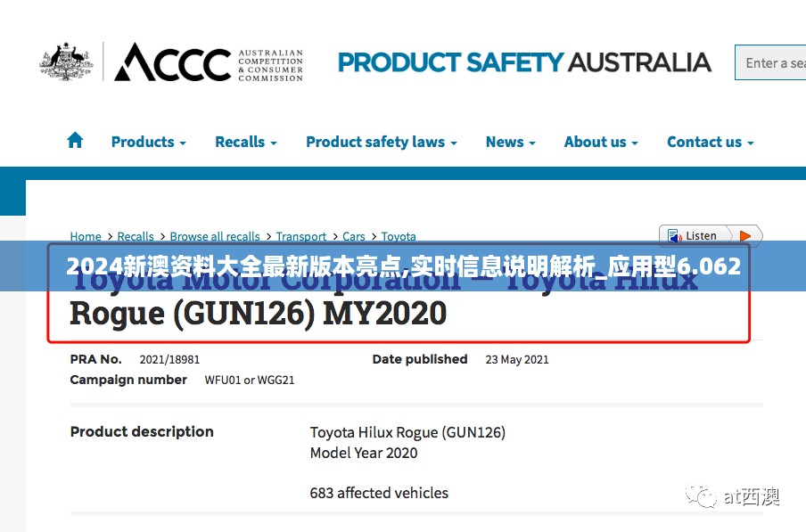Click the Australian coat of arms emblem
The image size is (806, 532).
[x=66, y=61]
